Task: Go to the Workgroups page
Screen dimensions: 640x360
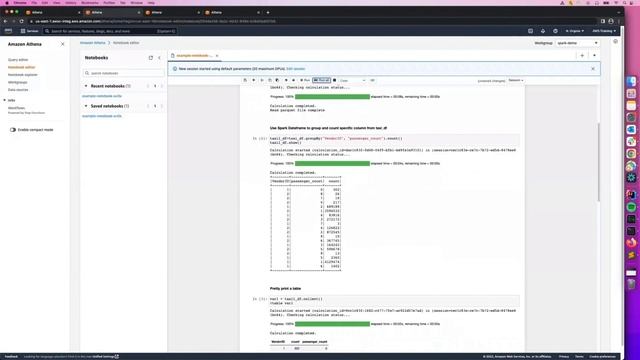Action: coord(18,82)
